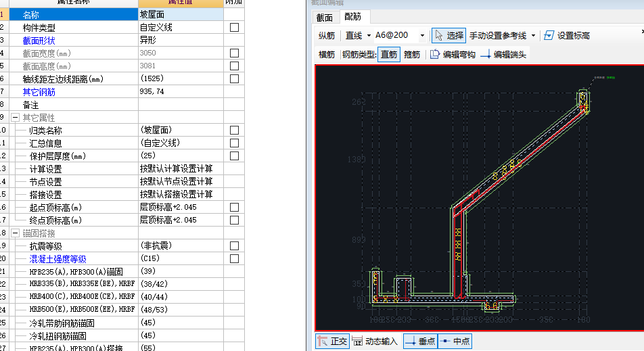Image resolution: width=644 pixels, height=351 pixels.
Task: Click the 名称 value 坡屋面
Action: [x=181, y=15]
